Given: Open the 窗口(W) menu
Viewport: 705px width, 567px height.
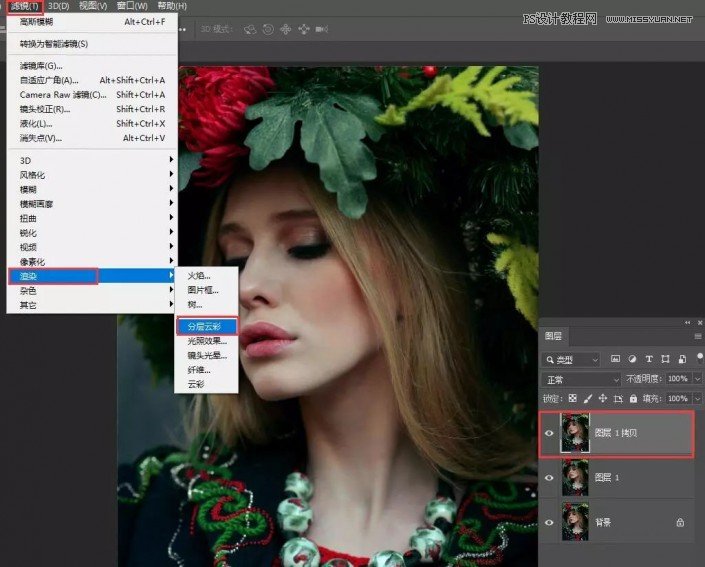Looking at the screenshot, I should (132, 6).
